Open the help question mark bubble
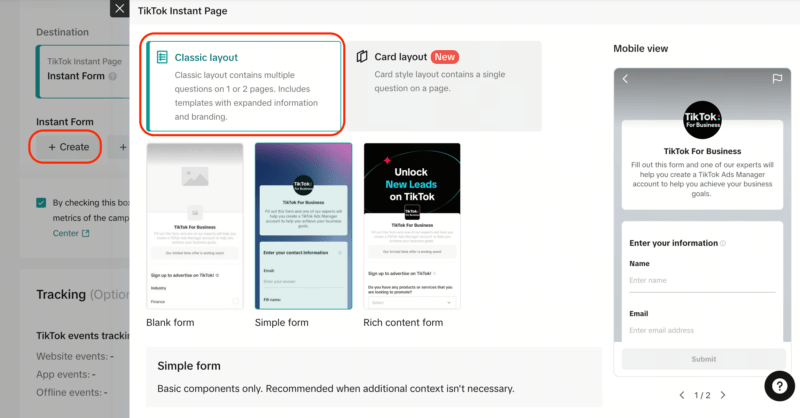This screenshot has width=800, height=418. coord(778,387)
